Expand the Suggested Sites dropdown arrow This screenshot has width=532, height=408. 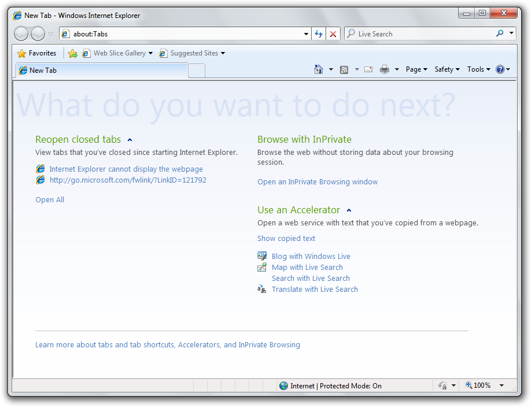pos(223,53)
